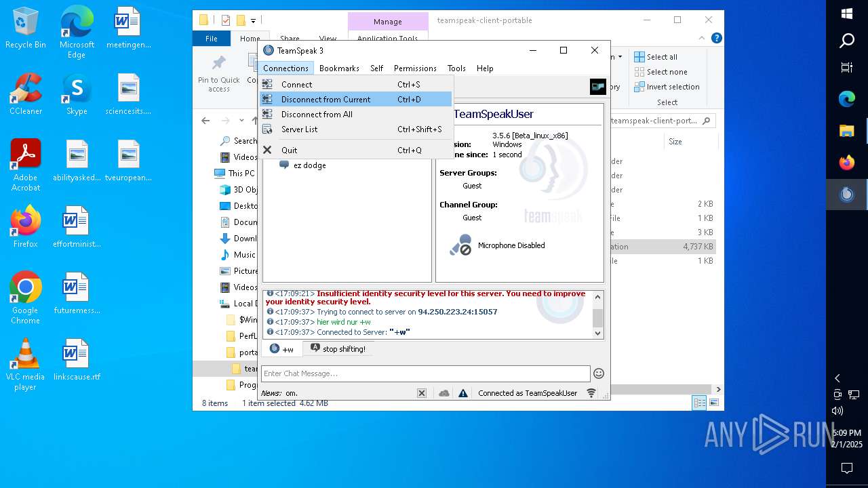The width and height of the screenshot is (868, 488).
Task: Click Invert selection in Explorer ribbon
Action: 667,87
